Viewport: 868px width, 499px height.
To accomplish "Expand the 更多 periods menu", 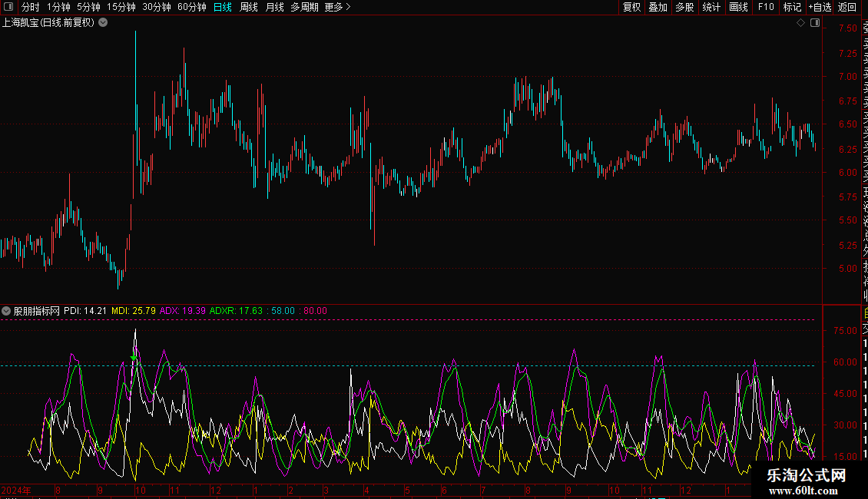I will (x=337, y=7).
